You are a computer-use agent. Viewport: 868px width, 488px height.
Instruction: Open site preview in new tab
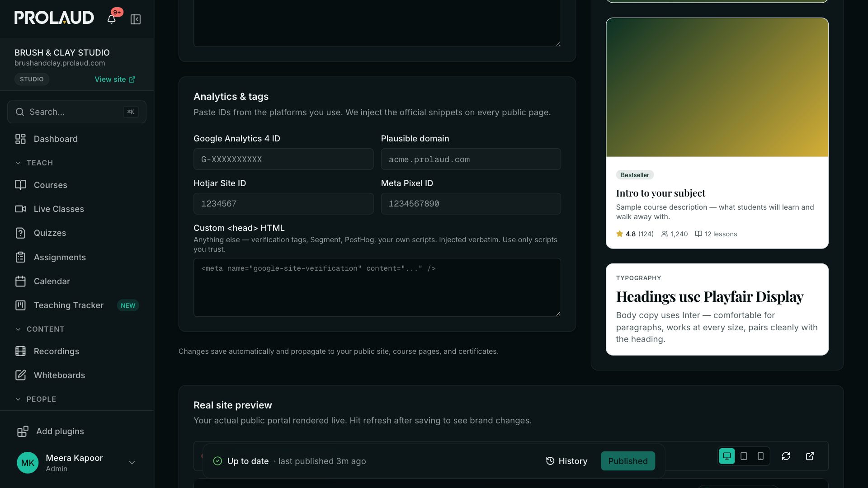click(x=810, y=456)
